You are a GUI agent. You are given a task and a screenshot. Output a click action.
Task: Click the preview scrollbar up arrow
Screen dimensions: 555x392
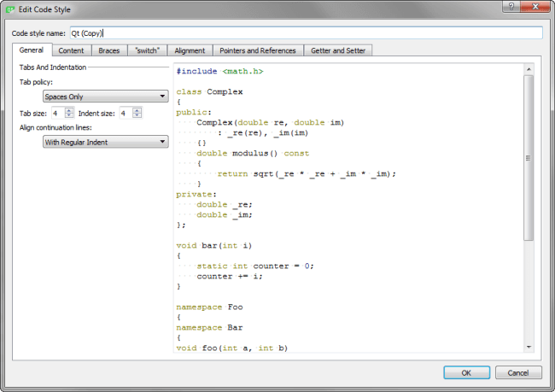529,69
